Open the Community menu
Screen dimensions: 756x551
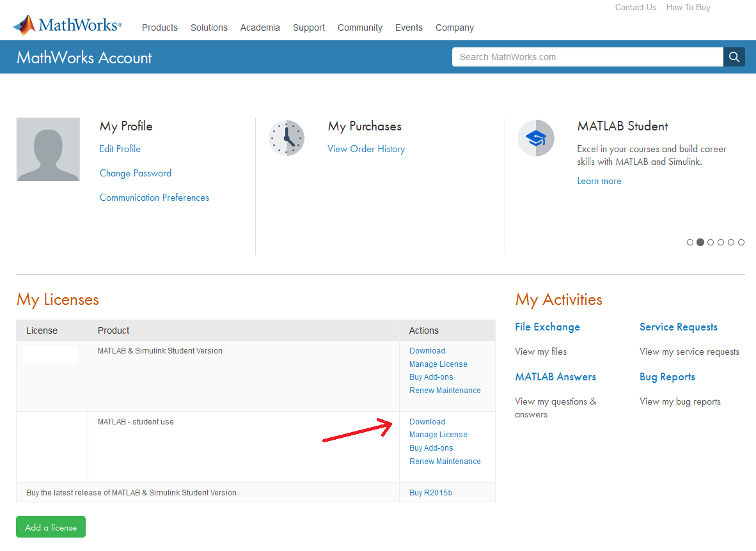point(359,27)
